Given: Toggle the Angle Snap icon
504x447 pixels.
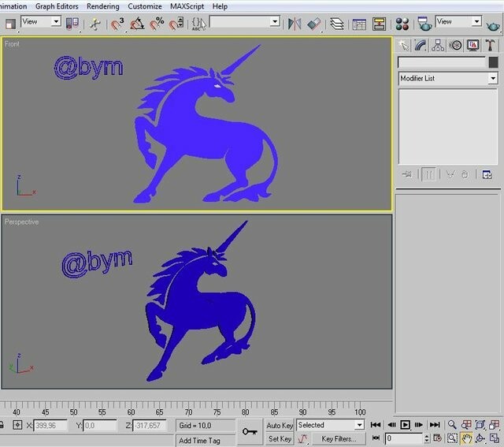Looking at the screenshot, I should click(137, 24).
